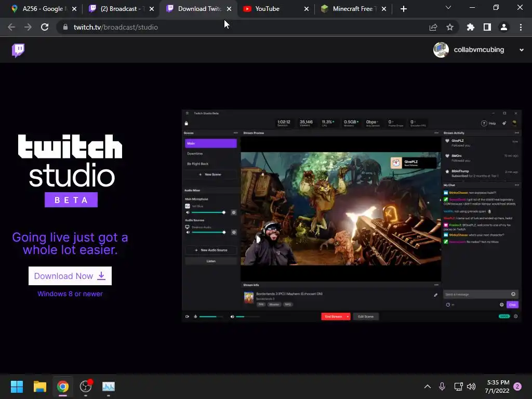Close the A256 Google Maps tab
This screenshot has height=399, width=532.
pyautogui.click(x=74, y=9)
